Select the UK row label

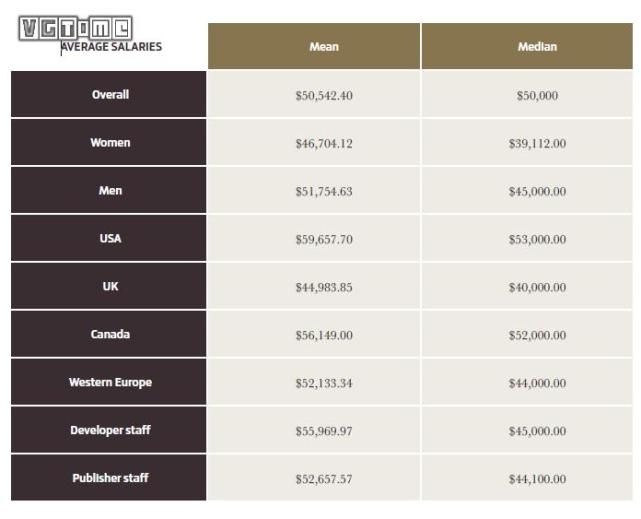[109, 286]
